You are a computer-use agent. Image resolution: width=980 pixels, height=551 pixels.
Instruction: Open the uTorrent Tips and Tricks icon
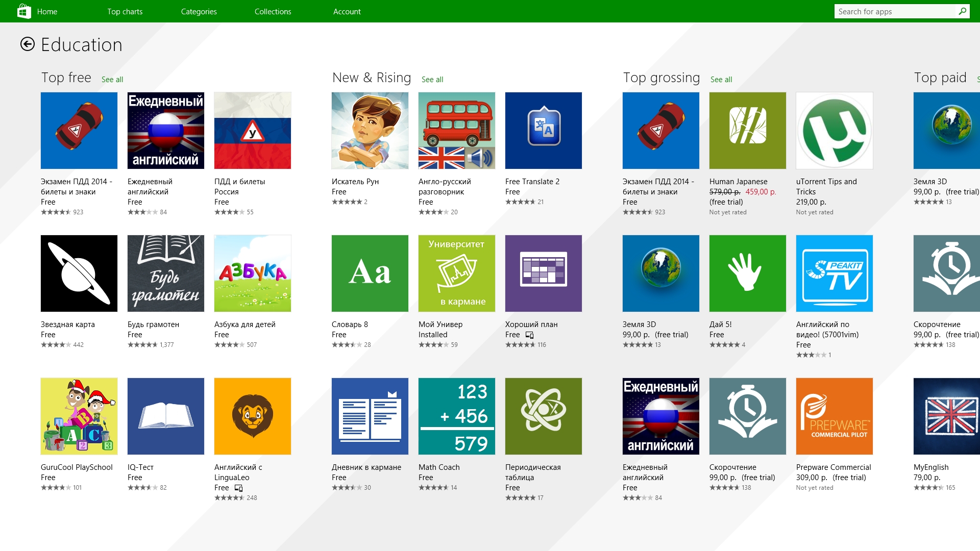[x=835, y=131]
